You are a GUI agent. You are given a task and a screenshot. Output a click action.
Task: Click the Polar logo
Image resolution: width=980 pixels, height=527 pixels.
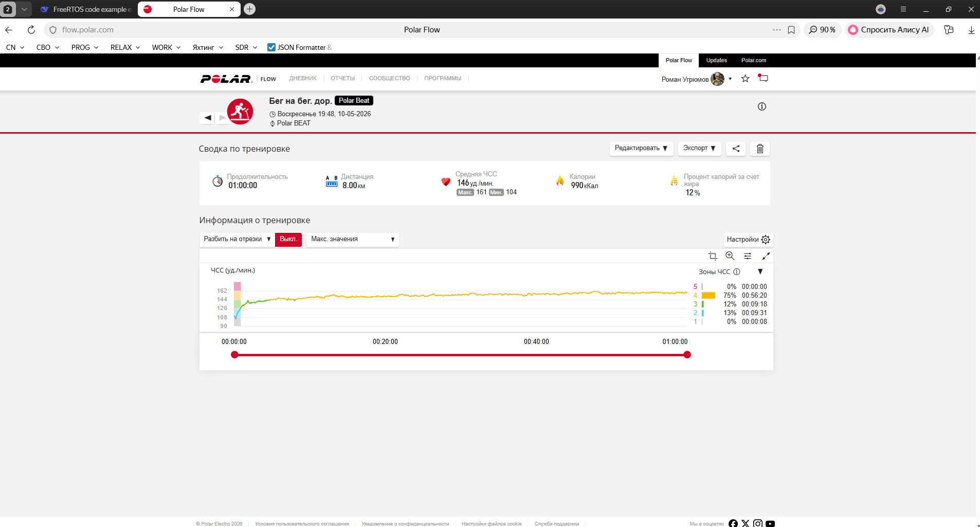pos(226,79)
